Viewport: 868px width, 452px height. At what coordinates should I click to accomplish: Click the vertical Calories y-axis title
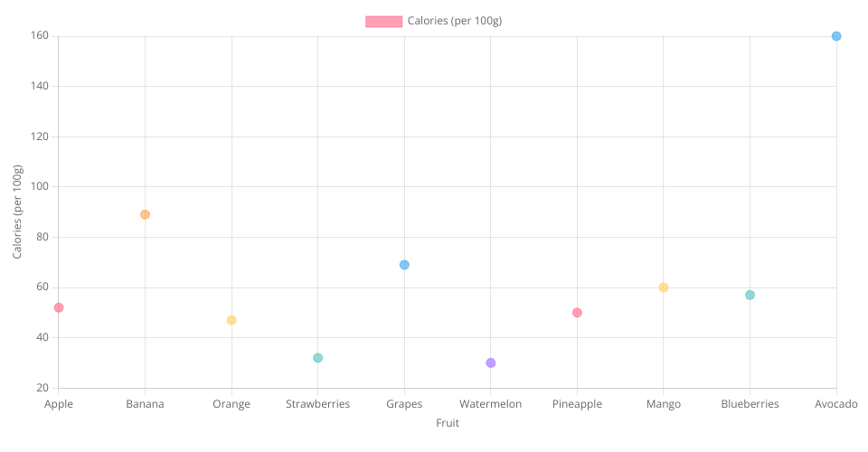(17, 212)
